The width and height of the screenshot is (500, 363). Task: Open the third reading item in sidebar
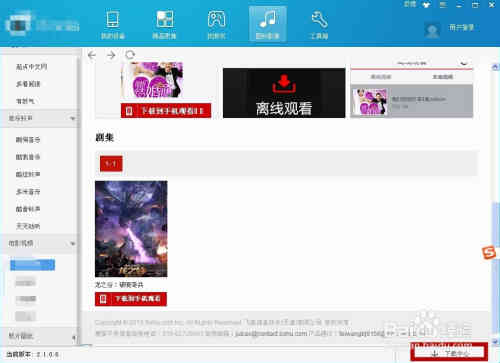25,101
